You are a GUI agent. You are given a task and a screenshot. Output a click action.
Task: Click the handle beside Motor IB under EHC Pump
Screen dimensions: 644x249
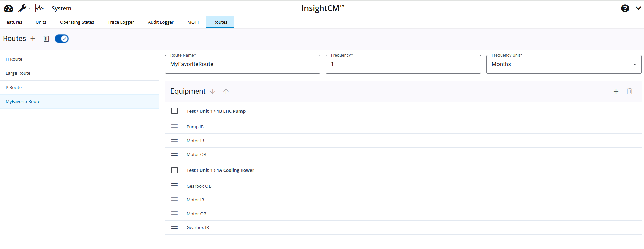[174, 140]
